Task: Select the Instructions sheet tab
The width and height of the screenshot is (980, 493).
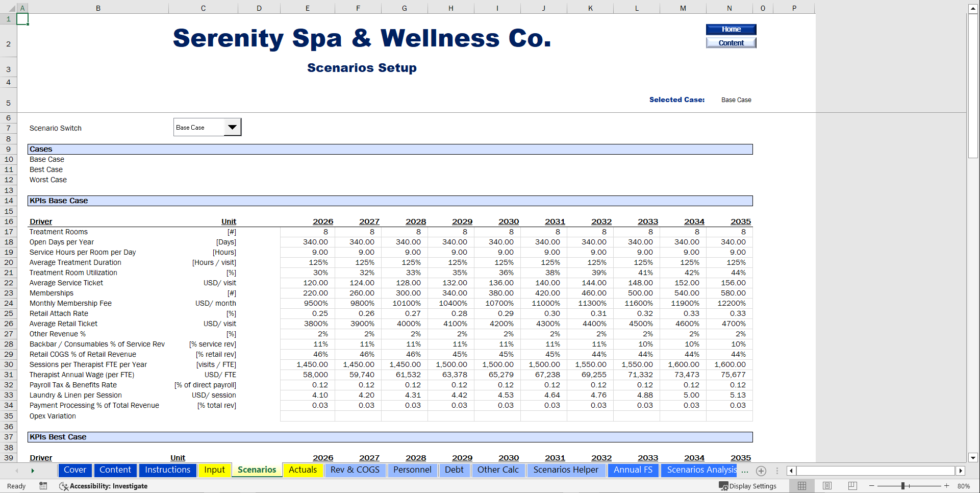Action: [x=168, y=470]
